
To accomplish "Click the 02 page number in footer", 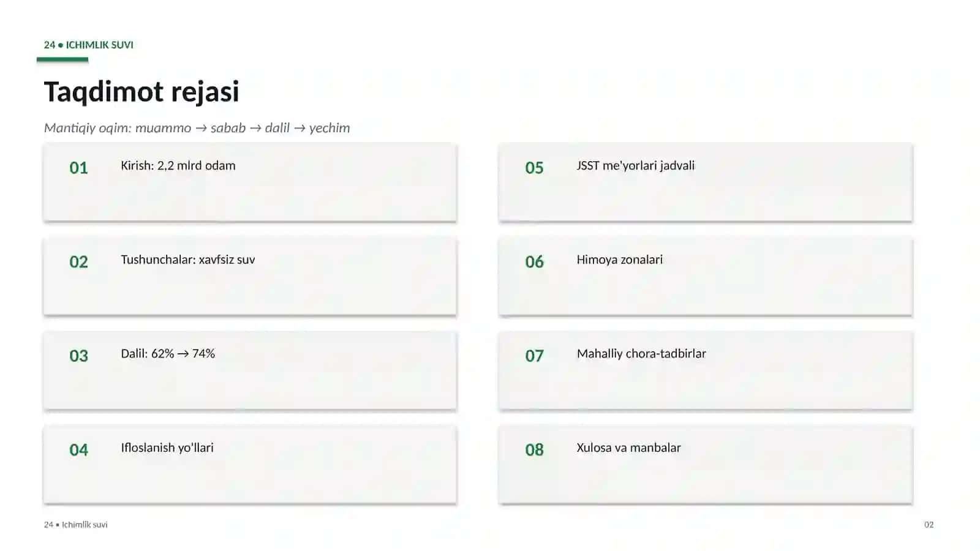I will pos(929,525).
